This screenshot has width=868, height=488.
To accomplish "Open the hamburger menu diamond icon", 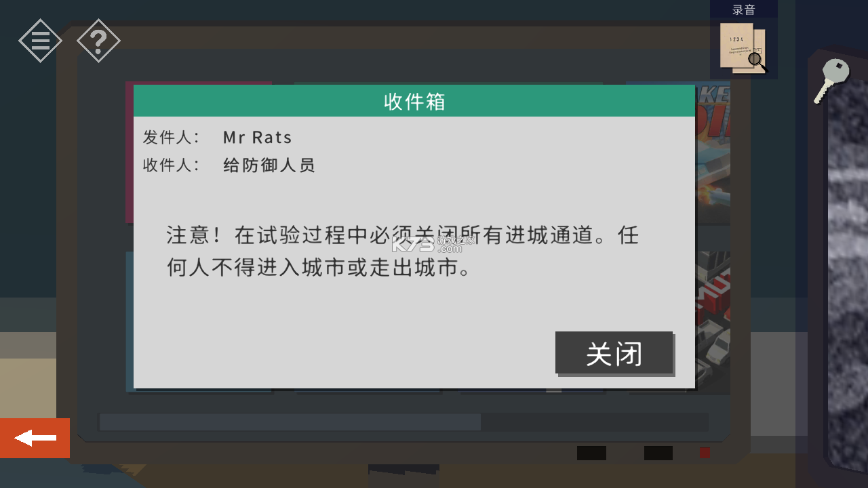I will click(40, 41).
